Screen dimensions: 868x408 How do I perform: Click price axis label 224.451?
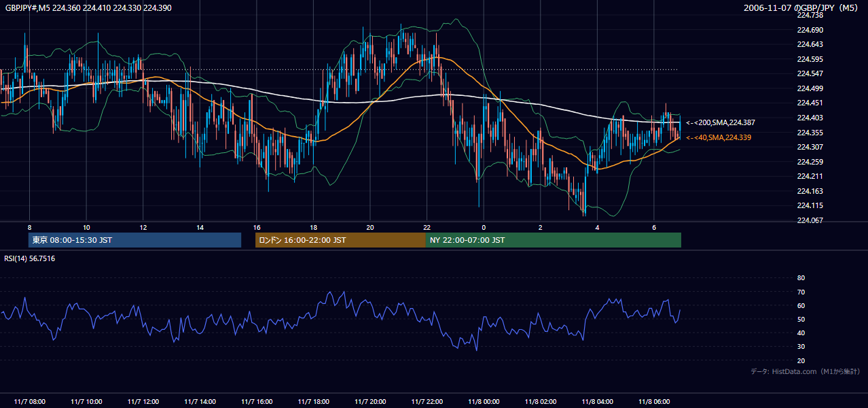click(x=810, y=103)
